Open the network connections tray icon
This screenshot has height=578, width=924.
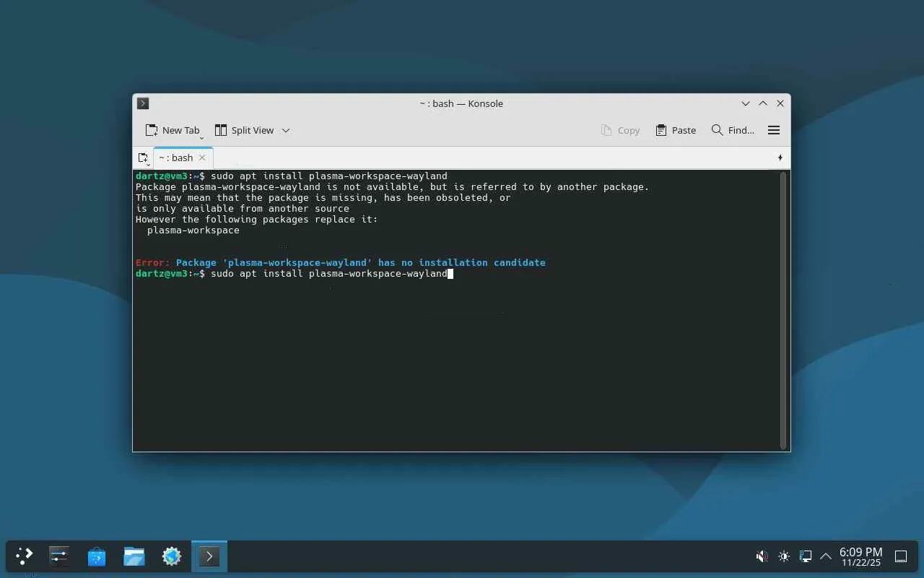click(x=806, y=556)
